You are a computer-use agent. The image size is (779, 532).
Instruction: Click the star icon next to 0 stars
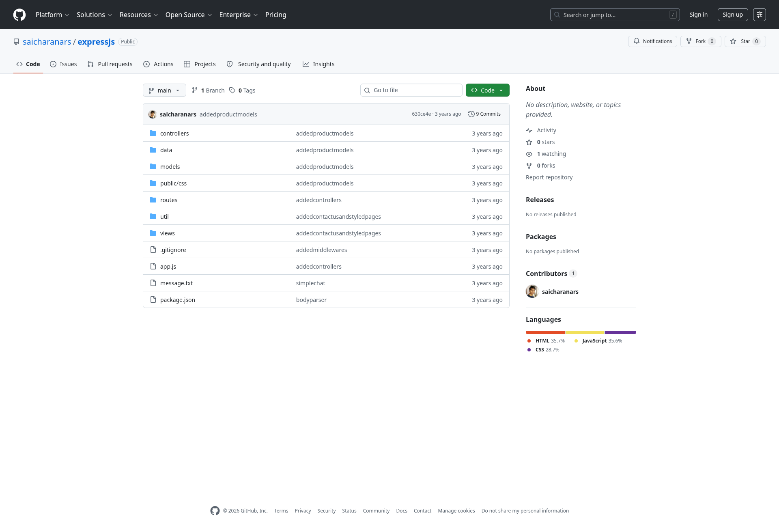(529, 142)
